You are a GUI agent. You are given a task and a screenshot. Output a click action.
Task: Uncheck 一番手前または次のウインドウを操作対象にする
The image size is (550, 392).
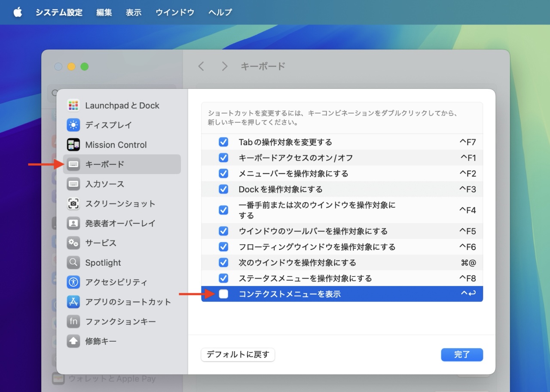click(x=223, y=210)
